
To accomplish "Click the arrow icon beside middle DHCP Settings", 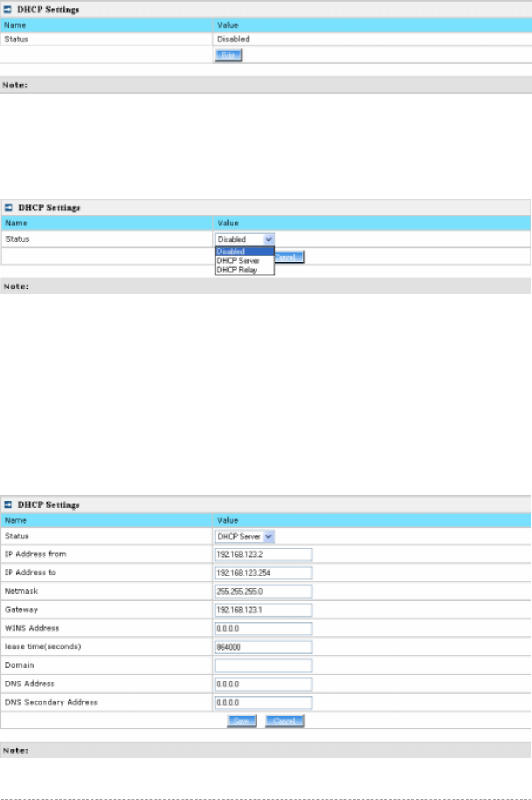I will [x=9, y=208].
